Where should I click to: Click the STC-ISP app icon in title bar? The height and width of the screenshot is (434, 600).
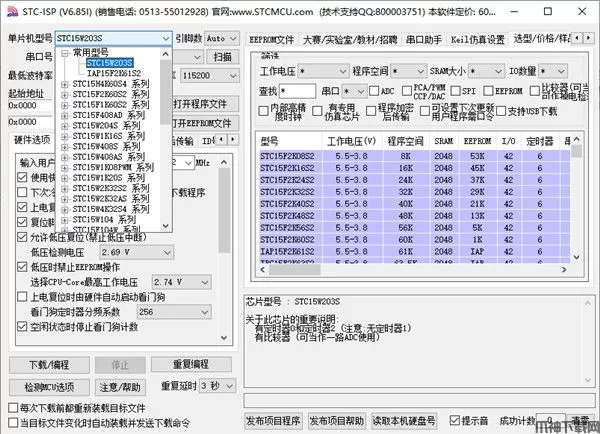(12, 11)
